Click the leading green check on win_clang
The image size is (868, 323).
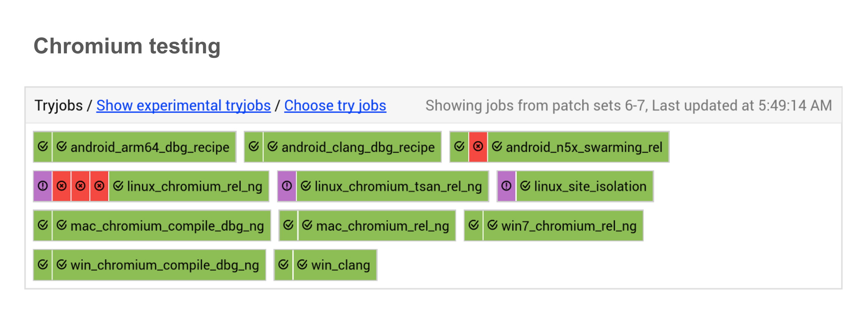pyautogui.click(x=284, y=265)
